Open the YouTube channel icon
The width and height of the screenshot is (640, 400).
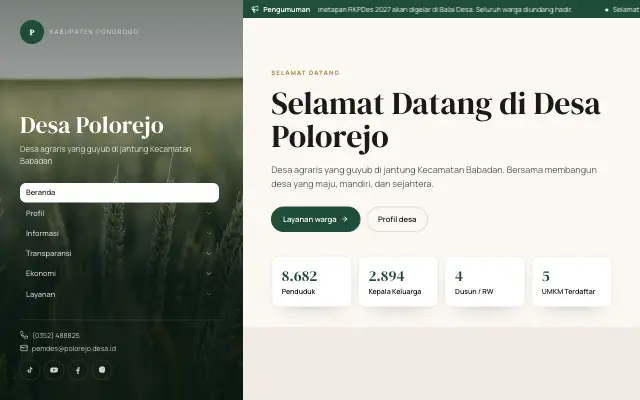(54, 370)
